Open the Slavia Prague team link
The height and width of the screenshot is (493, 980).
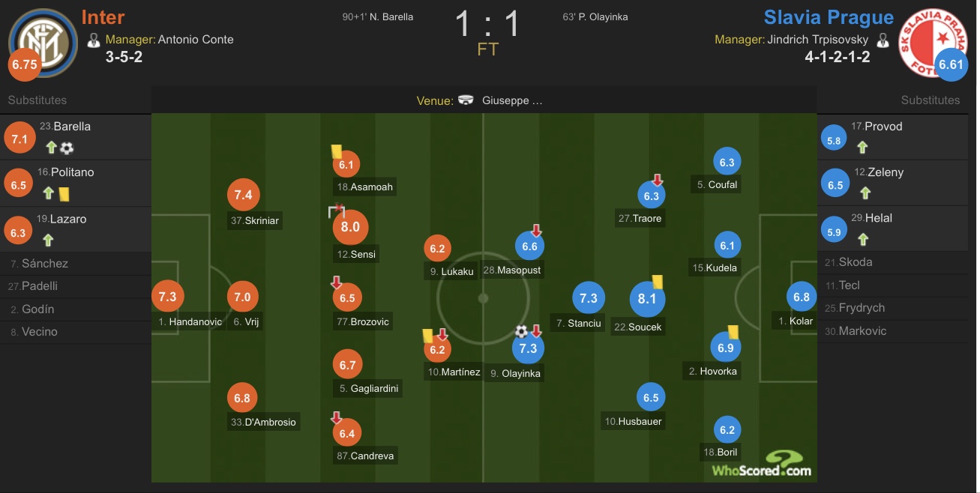829,17
